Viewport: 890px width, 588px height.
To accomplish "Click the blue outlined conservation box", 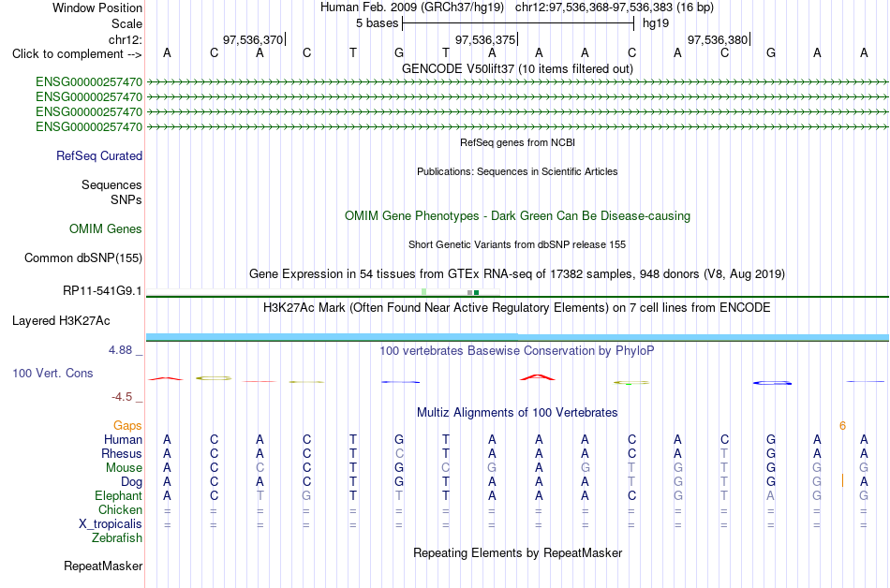I will coord(772,383).
